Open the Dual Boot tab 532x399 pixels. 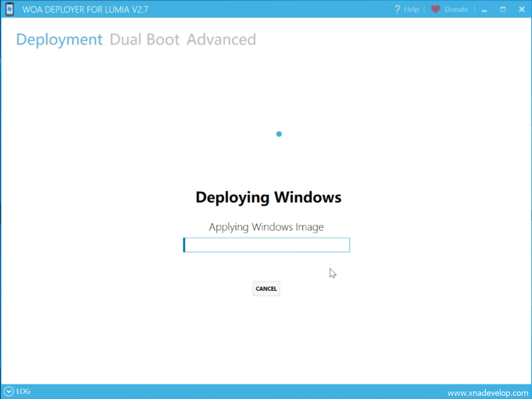[x=145, y=39]
